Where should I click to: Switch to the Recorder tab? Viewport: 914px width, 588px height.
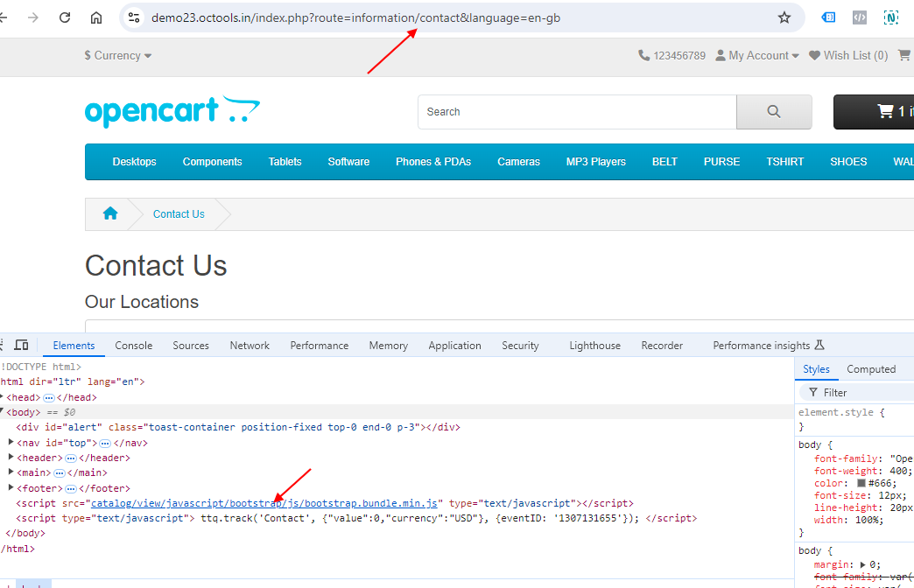(x=662, y=346)
